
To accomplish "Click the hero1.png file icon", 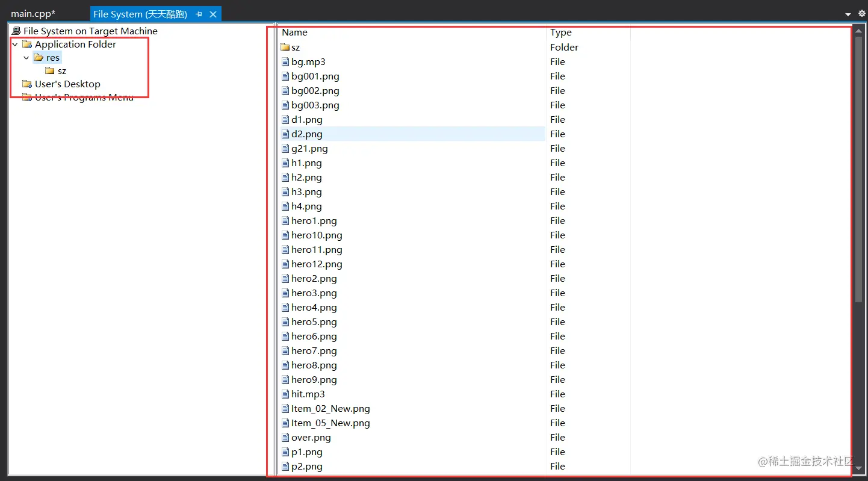I will (286, 220).
